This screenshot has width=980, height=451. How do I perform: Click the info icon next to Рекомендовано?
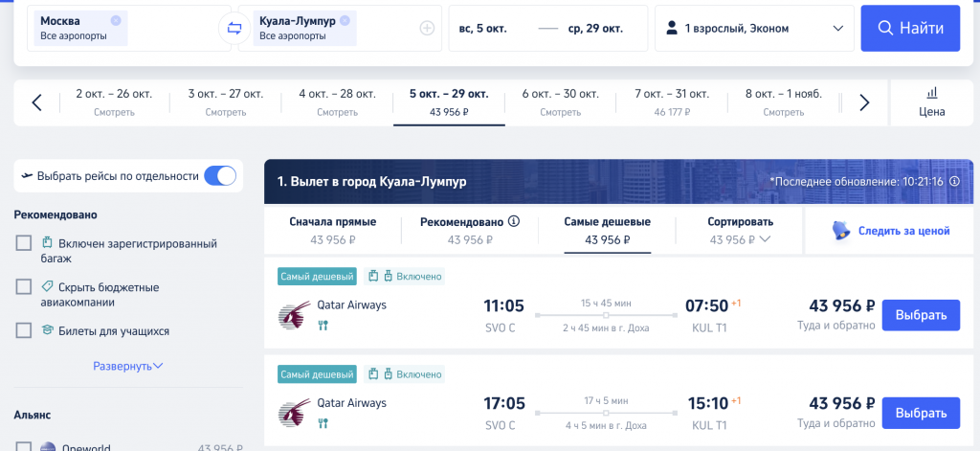click(x=514, y=221)
